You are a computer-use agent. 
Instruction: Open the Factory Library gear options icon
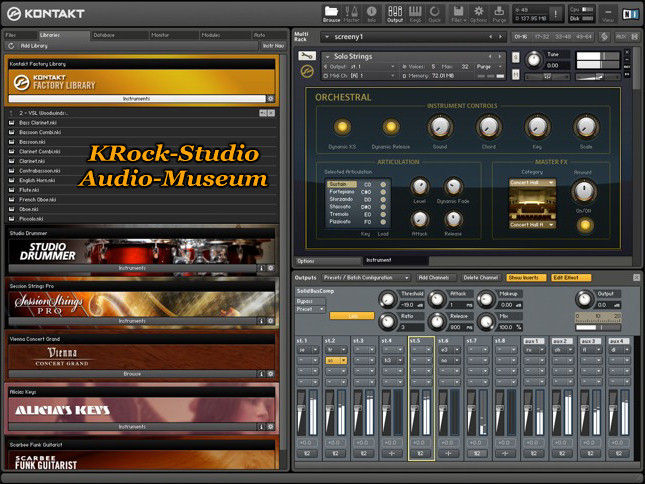tap(271, 99)
